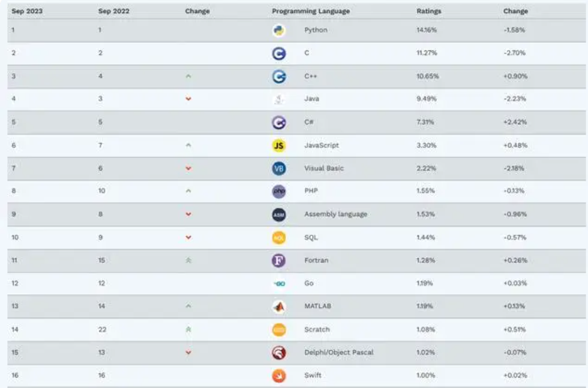The width and height of the screenshot is (588, 388).
Task: Click the Sep 2022 rank 15 for Fortran
Action: point(101,261)
